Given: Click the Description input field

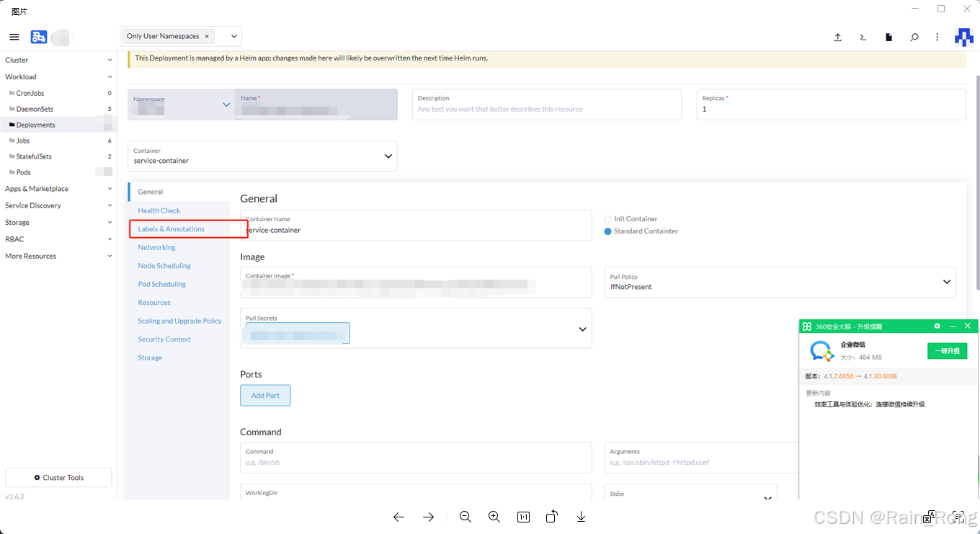Looking at the screenshot, I should 546,104.
